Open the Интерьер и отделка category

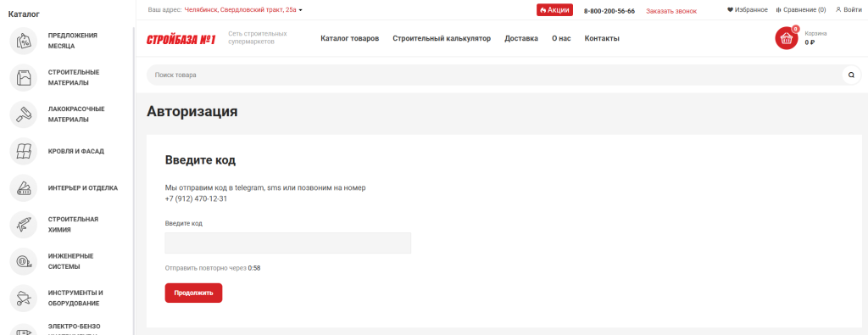[x=82, y=187]
